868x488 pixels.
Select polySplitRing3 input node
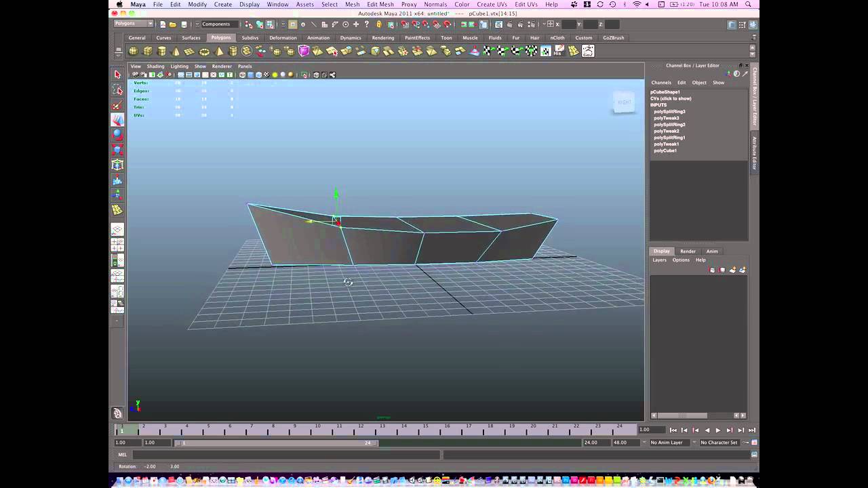(x=669, y=111)
